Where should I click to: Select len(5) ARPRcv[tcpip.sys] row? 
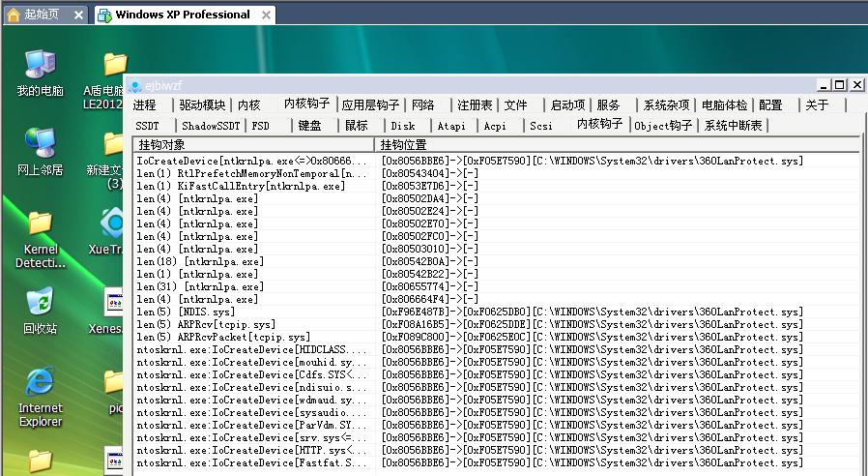click(x=497, y=324)
